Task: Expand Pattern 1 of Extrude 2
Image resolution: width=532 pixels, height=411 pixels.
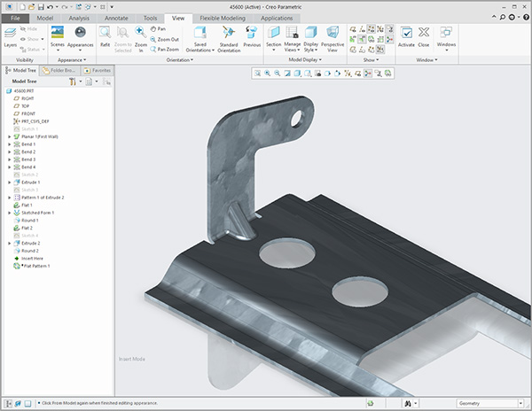Action: (x=9, y=197)
